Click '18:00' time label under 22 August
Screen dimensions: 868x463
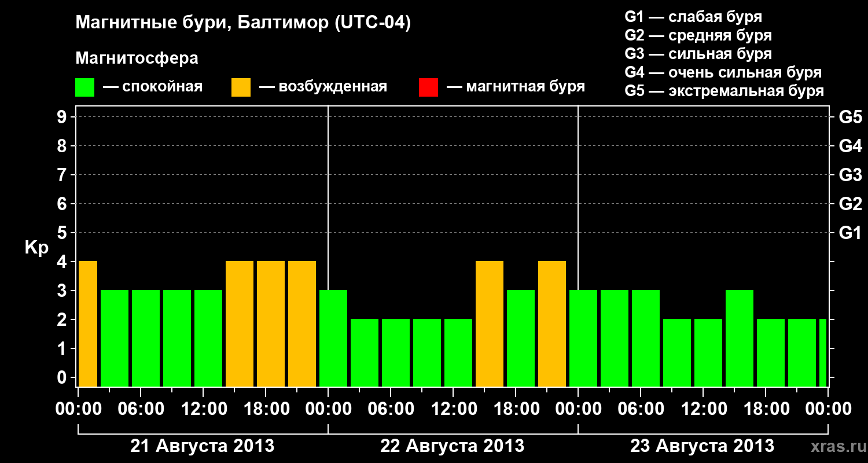pyautogui.click(x=516, y=409)
